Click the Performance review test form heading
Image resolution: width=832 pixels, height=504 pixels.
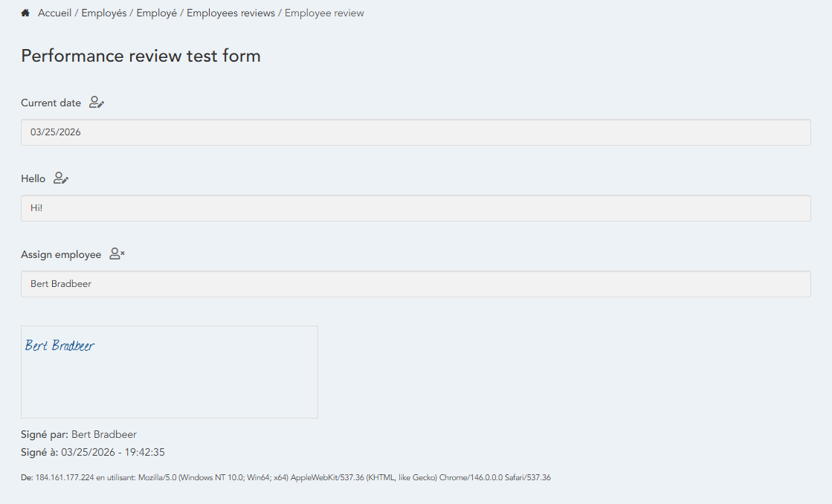141,56
